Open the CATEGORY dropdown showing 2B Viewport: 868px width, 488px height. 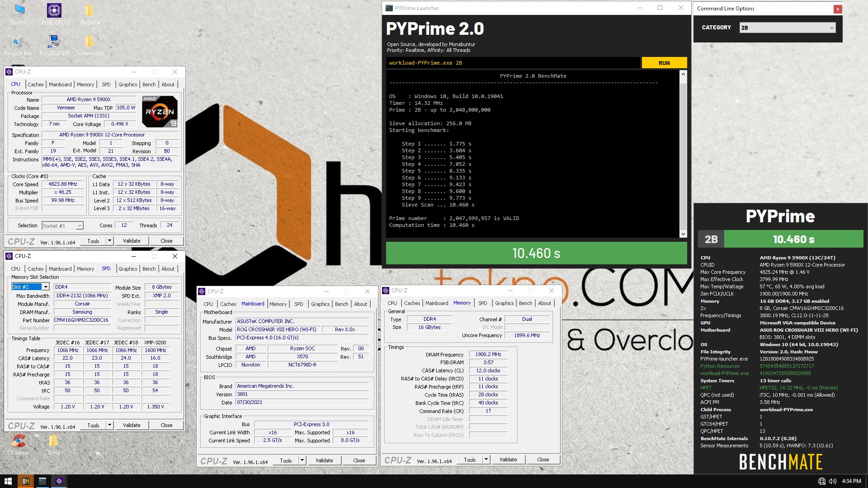(788, 28)
